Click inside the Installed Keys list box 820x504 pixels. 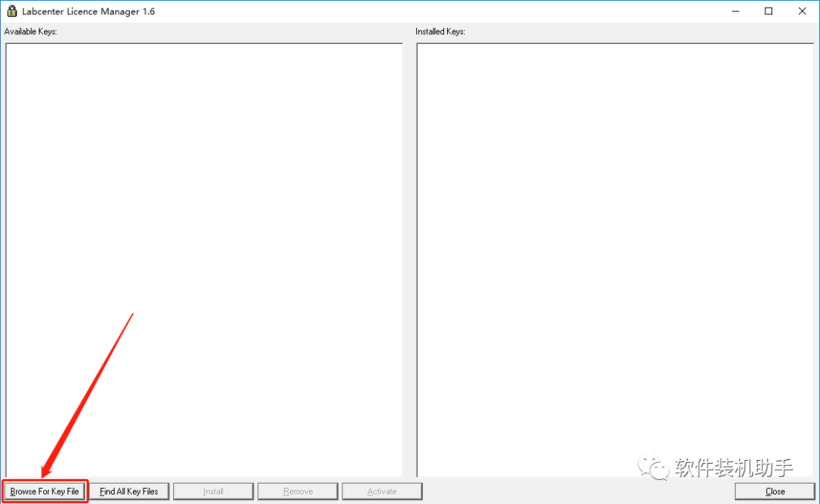pos(615,260)
